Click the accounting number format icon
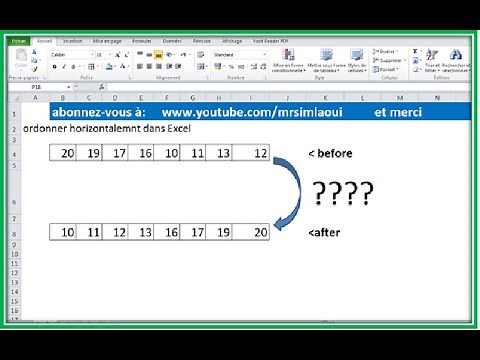This screenshot has height=360, width=480. point(218,66)
